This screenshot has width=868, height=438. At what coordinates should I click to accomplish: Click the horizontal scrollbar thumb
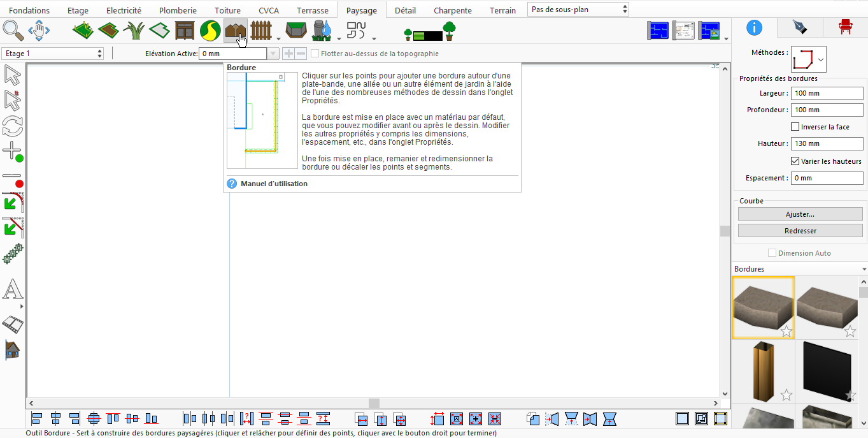coord(374,403)
